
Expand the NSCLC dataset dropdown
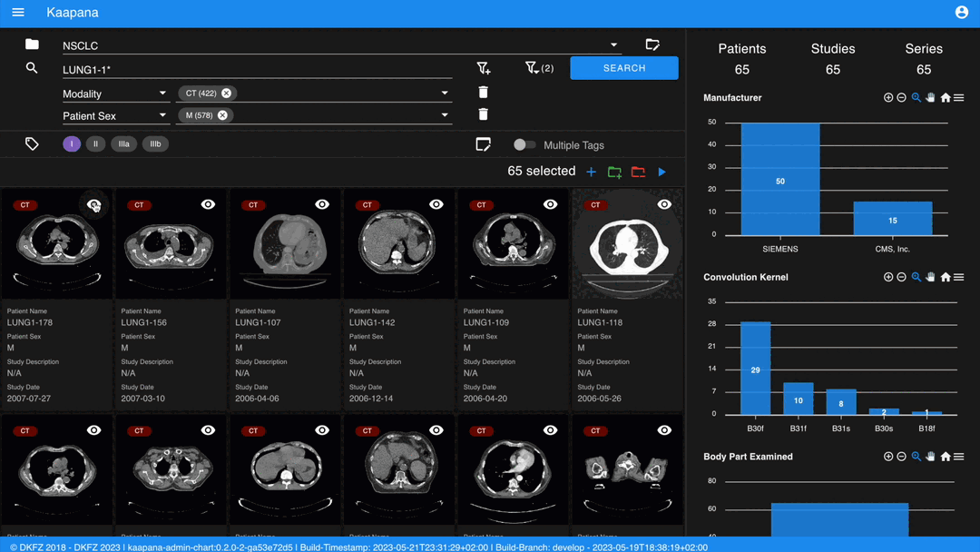tap(613, 45)
